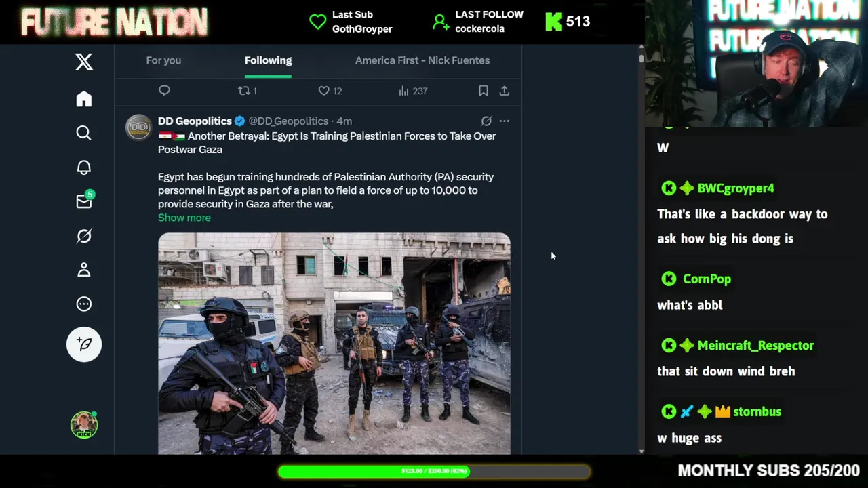Click Grok explain icon on DD Geopolitics post
868x488 pixels.
[x=486, y=121]
